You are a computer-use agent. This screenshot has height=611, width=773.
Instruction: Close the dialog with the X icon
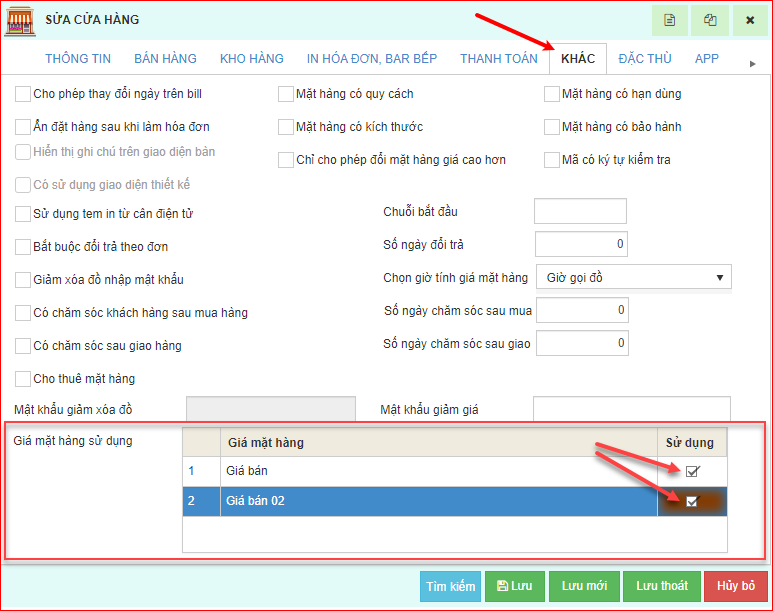(750, 20)
